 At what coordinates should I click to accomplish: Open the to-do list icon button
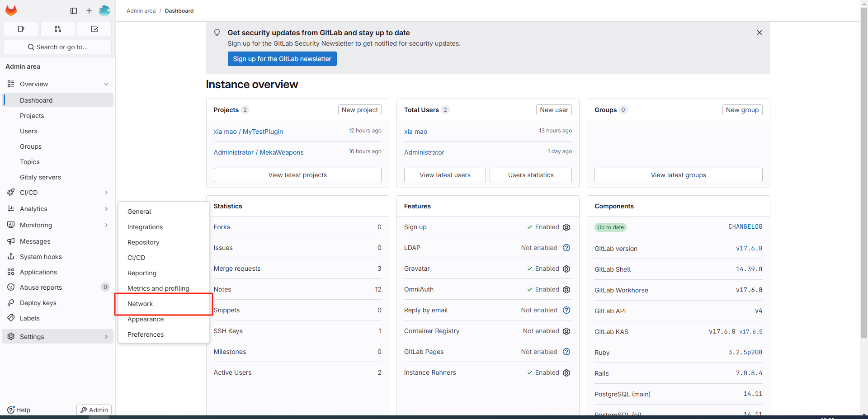click(94, 29)
